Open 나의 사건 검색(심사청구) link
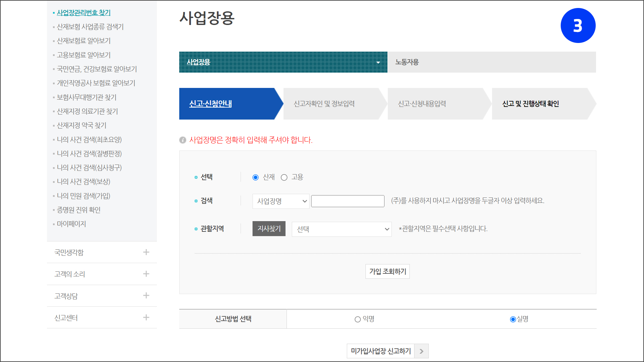Screen dimensions: 644x362 pos(89,168)
